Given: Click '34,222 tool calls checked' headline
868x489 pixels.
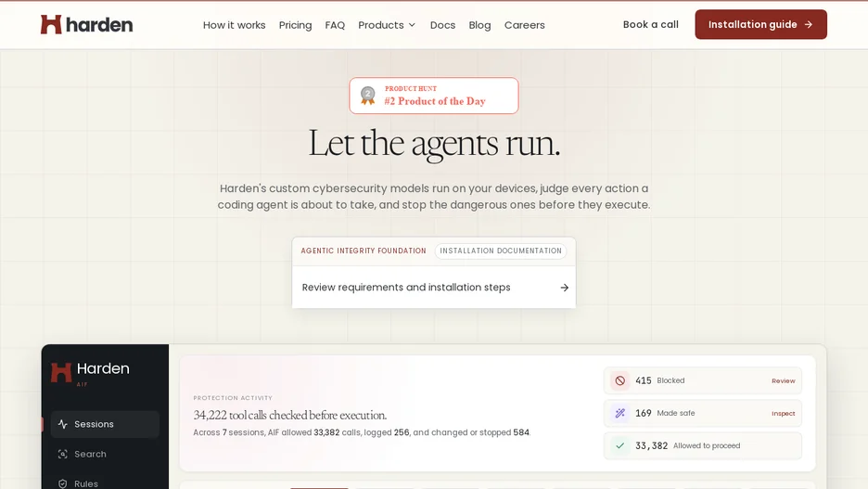Looking at the screenshot, I should pos(290,415).
